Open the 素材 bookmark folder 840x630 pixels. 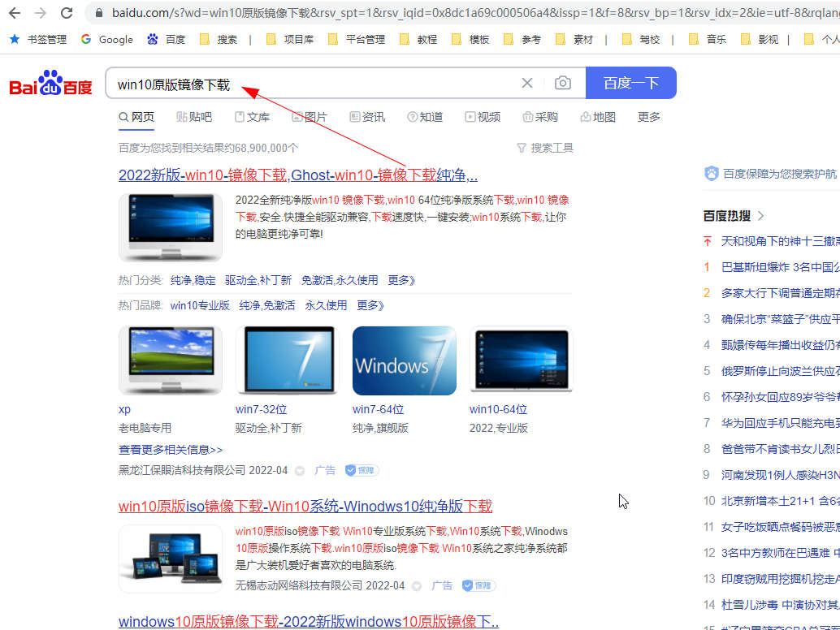tap(574, 39)
